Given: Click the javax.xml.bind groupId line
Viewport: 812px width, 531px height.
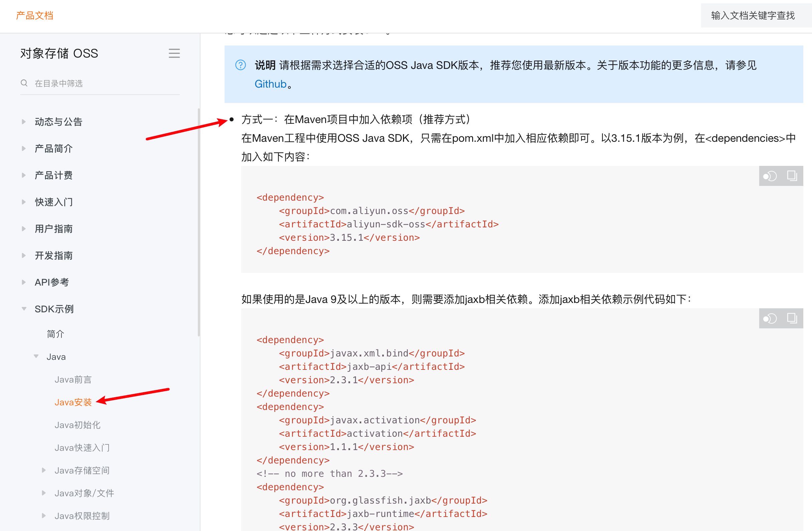Looking at the screenshot, I should pyautogui.click(x=372, y=353).
